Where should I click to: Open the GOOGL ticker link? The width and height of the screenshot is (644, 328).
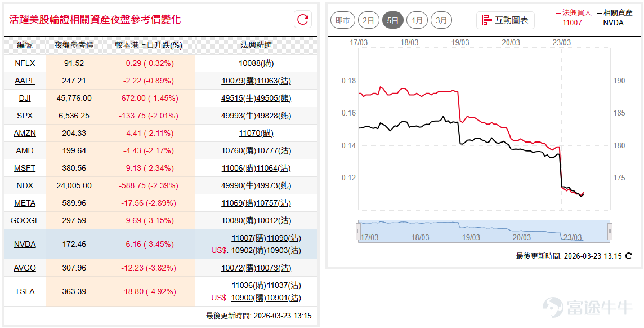[x=25, y=221]
